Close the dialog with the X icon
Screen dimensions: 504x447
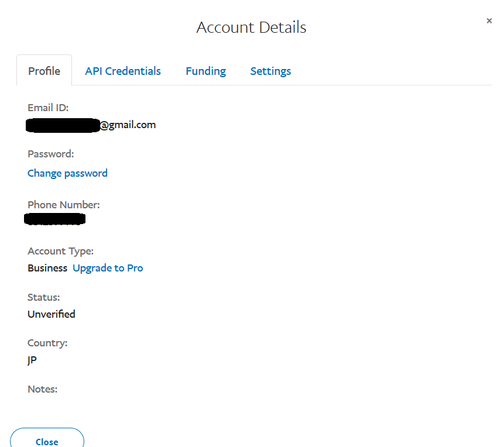click(x=489, y=21)
